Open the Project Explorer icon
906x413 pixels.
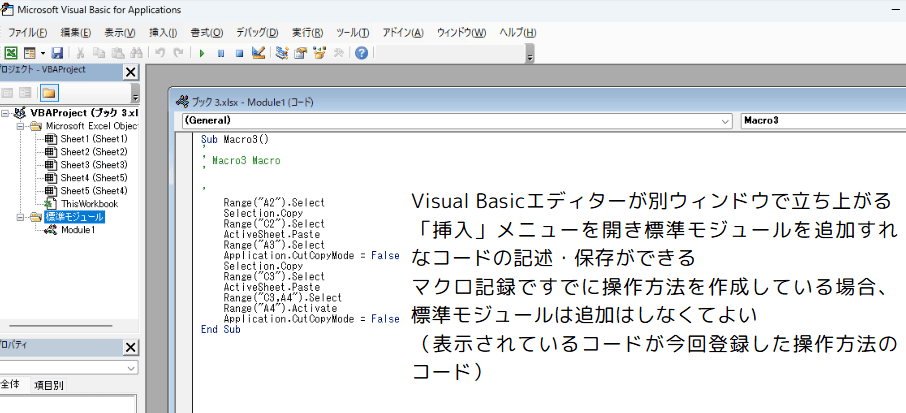point(282,53)
